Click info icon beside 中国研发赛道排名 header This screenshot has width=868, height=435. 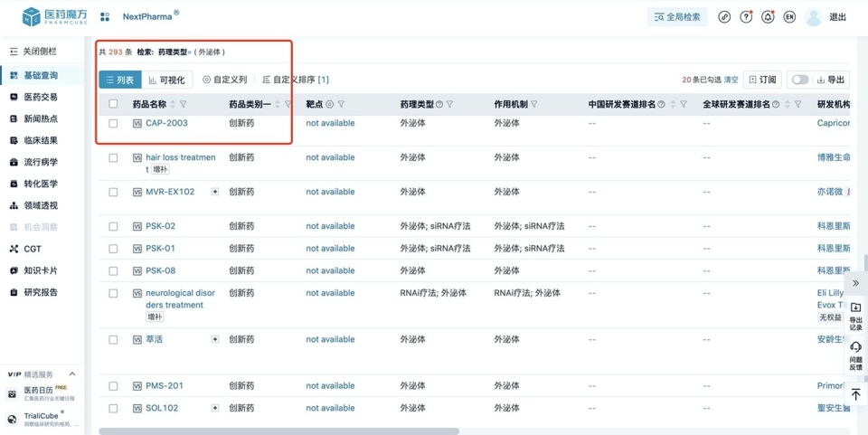tap(661, 104)
